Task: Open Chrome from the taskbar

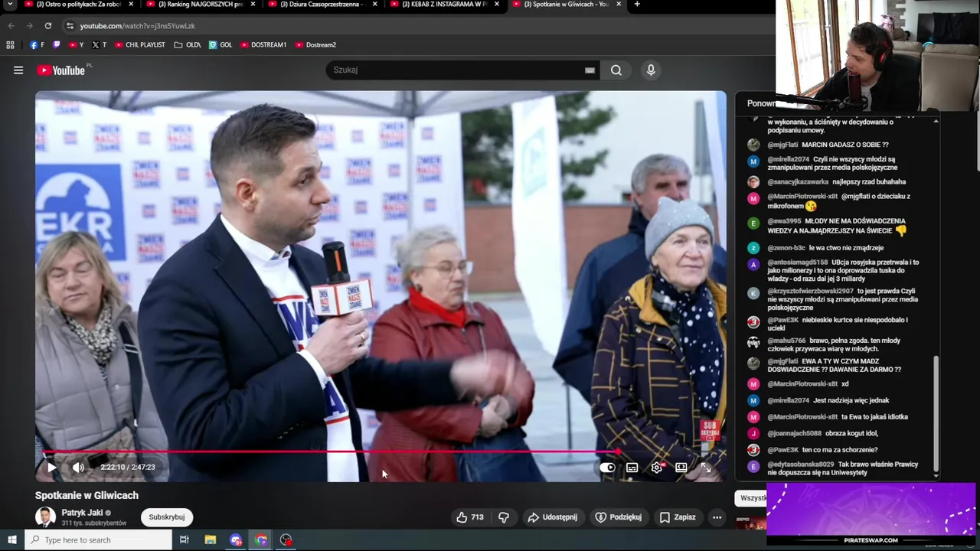Action: tap(261, 540)
